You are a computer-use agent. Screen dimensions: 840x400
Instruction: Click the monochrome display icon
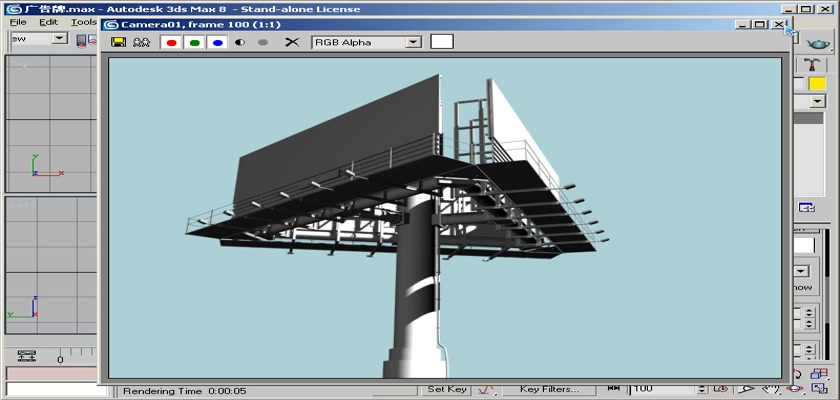point(263,43)
